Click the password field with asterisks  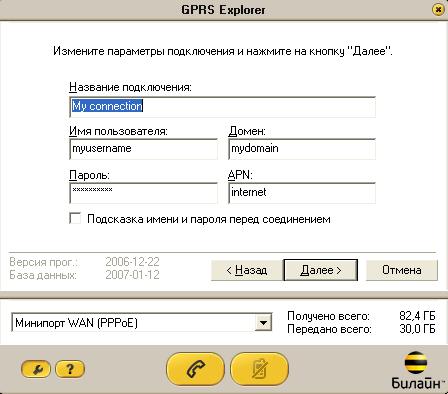(x=143, y=193)
